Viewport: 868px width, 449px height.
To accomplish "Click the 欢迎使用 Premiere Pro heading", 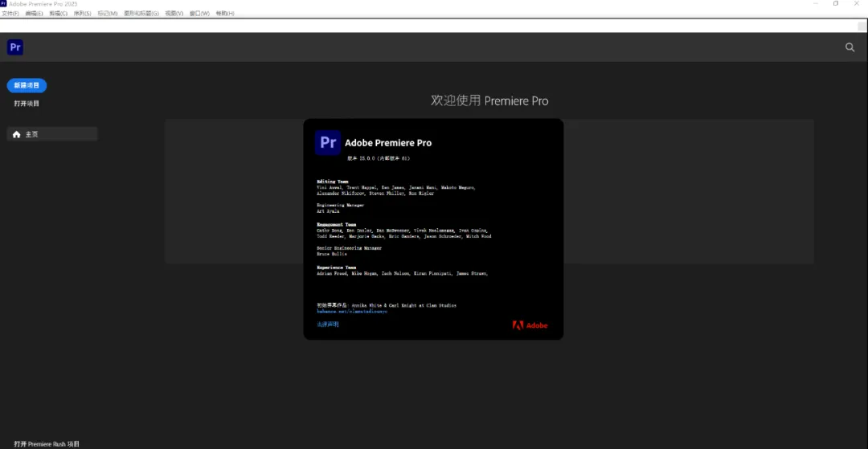I will coord(490,100).
